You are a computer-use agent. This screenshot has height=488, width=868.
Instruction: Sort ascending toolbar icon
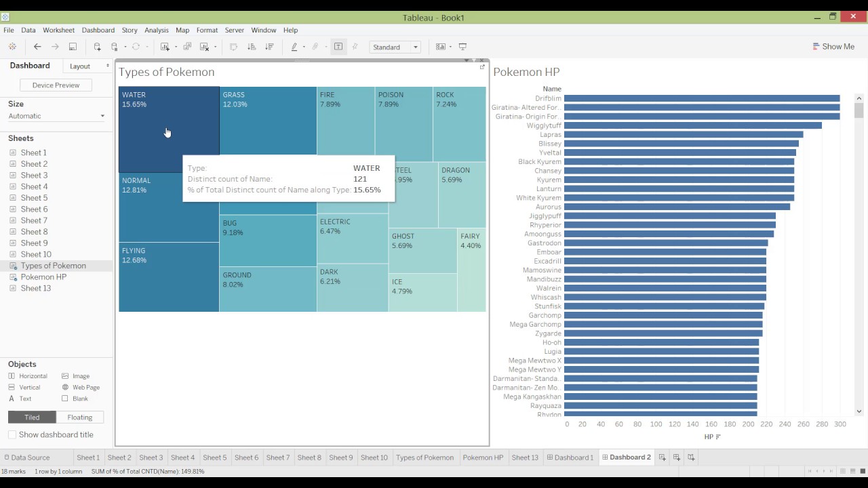click(252, 47)
